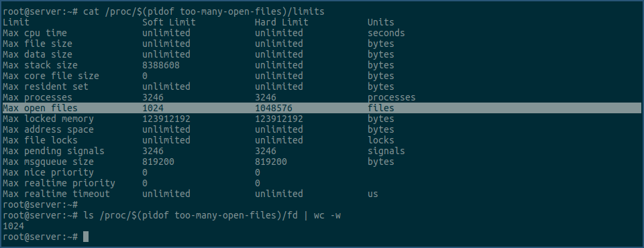Click the Units column header
This screenshot has height=248, width=644.
click(x=381, y=22)
